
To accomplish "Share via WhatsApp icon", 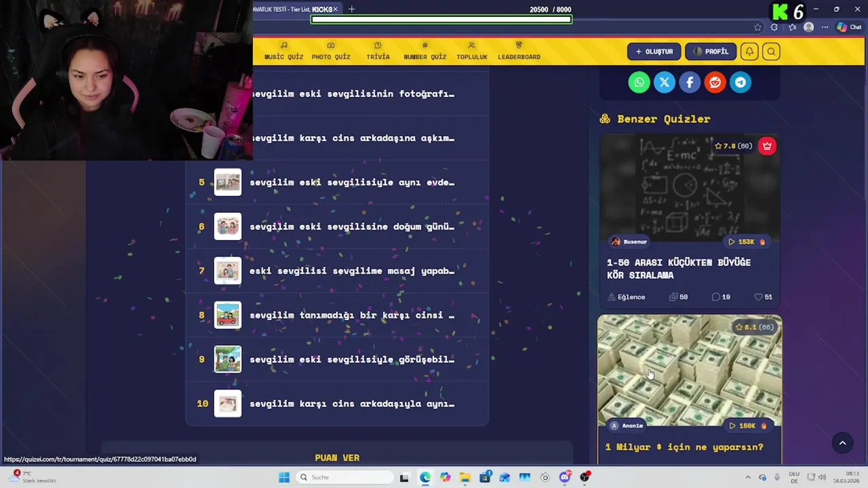I will coord(639,83).
